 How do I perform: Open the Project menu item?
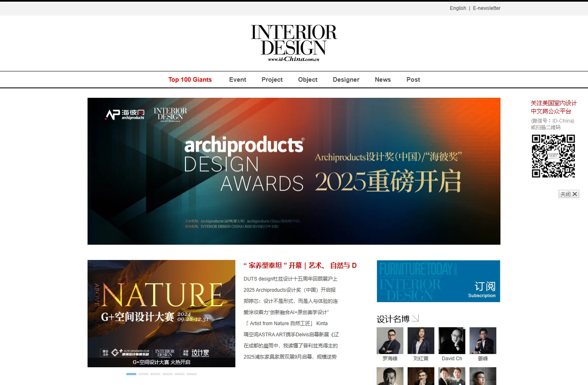[272, 80]
